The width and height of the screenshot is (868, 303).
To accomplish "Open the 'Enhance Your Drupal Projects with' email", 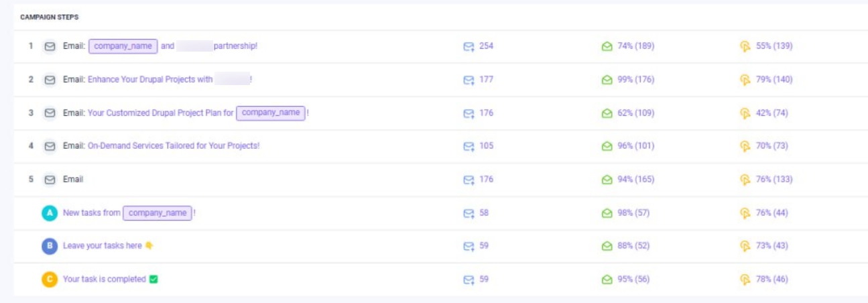I will point(150,80).
